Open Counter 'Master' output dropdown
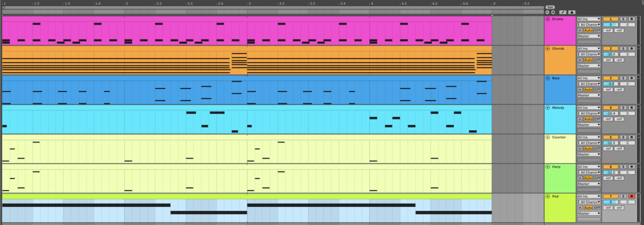This screenshot has width=644, height=225. [x=589, y=154]
